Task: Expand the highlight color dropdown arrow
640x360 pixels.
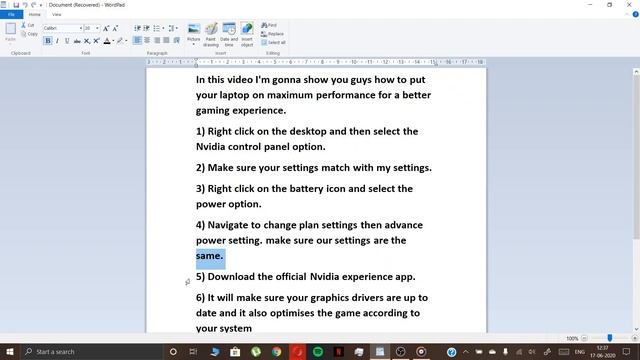Action: 126,41
